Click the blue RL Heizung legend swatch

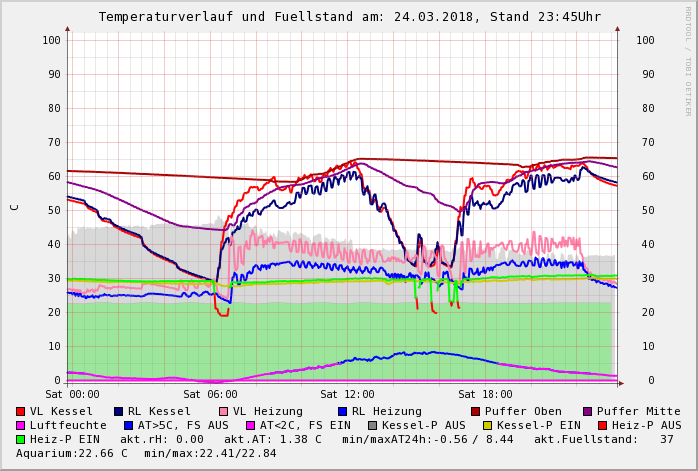(x=342, y=412)
